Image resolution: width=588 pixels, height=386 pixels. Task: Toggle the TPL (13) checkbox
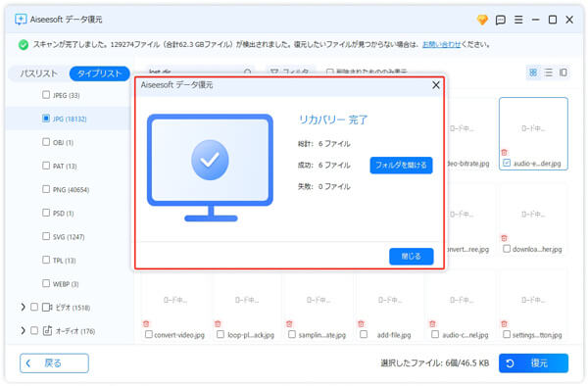(x=46, y=260)
